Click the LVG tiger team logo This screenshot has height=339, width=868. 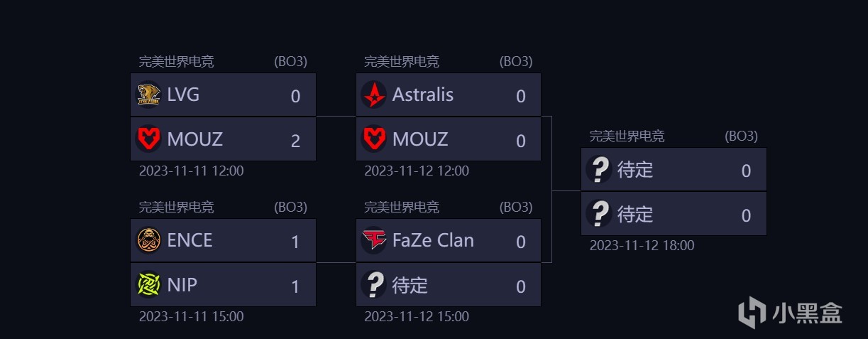pos(148,95)
